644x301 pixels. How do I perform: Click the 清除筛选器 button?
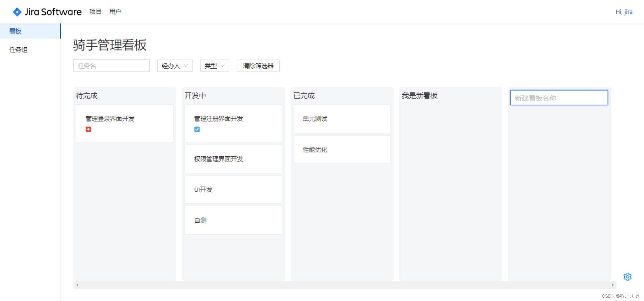[x=258, y=66]
